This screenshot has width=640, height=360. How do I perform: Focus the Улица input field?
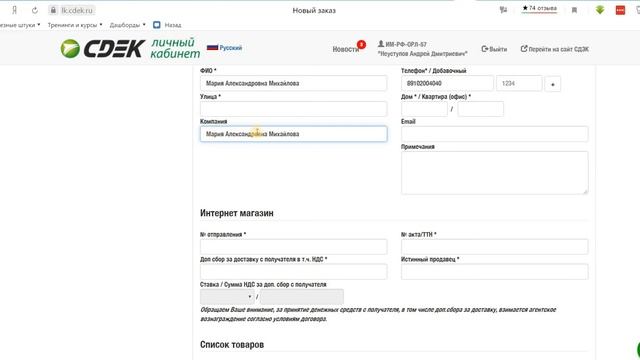[x=293, y=109]
